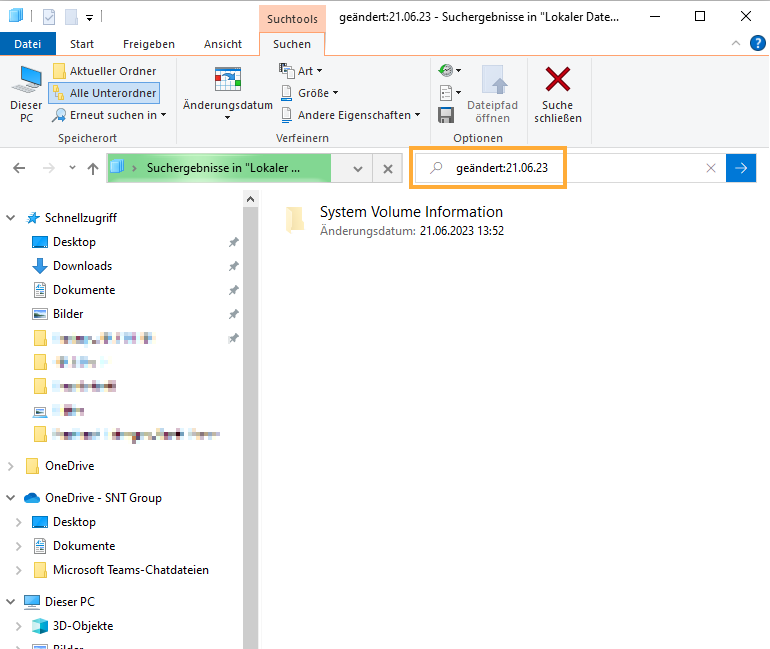
Task: Click the blue search go arrow
Action: 741,168
